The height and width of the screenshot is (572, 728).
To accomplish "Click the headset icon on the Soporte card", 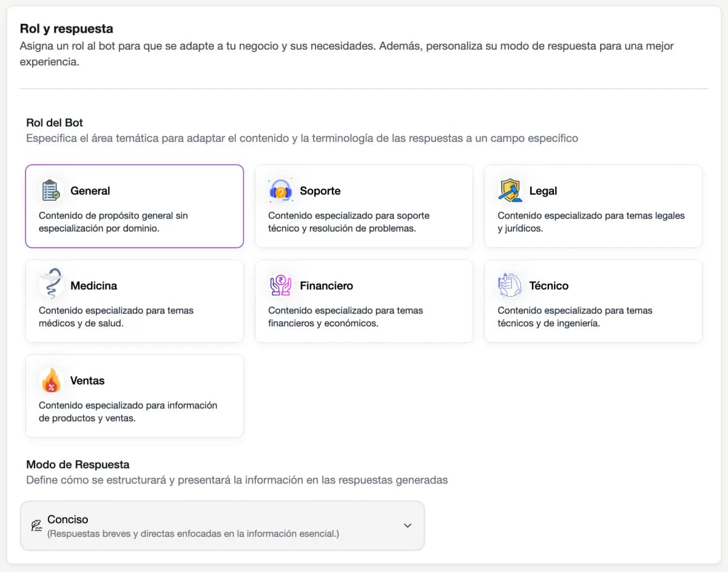I will click(280, 190).
